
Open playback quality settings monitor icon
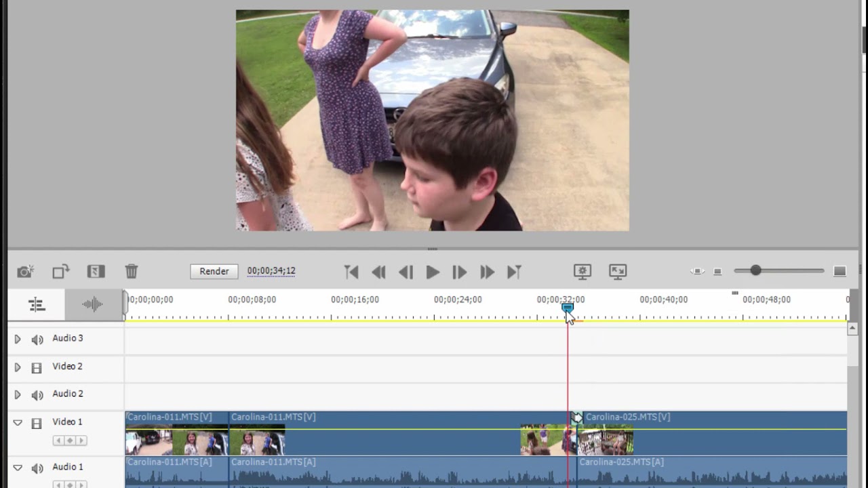coord(583,272)
